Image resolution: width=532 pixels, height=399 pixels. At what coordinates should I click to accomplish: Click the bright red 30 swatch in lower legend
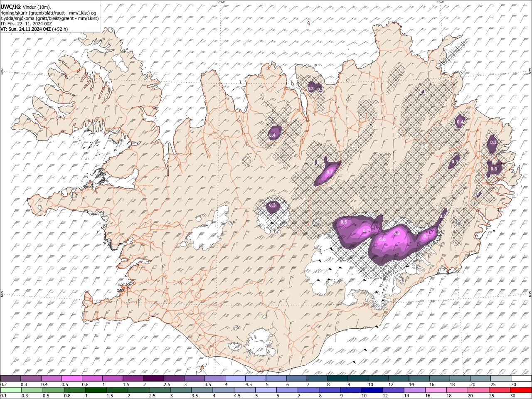click(x=520, y=390)
